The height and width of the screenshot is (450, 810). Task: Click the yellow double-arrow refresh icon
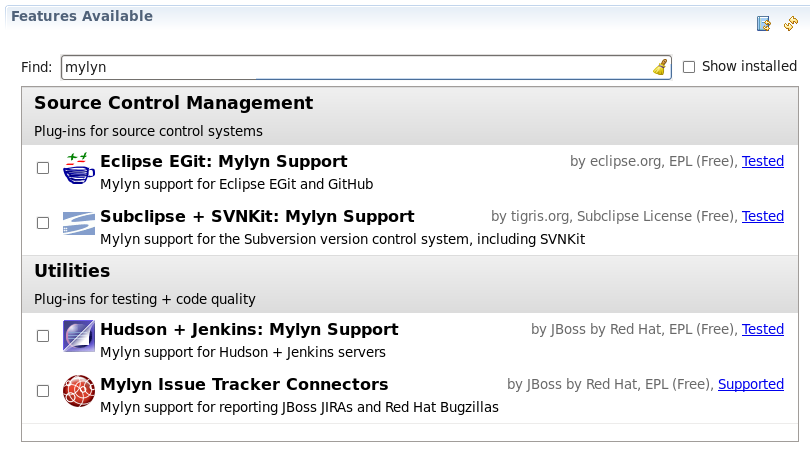pyautogui.click(x=790, y=23)
